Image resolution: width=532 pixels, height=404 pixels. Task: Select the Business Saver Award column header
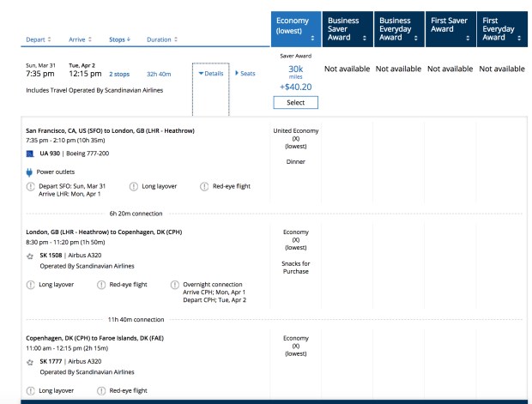click(x=348, y=31)
